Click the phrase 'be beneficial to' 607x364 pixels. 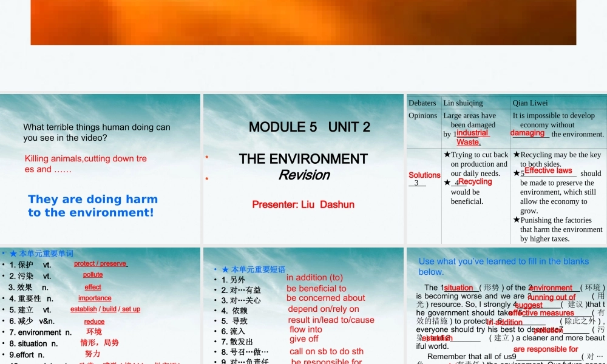(x=316, y=289)
